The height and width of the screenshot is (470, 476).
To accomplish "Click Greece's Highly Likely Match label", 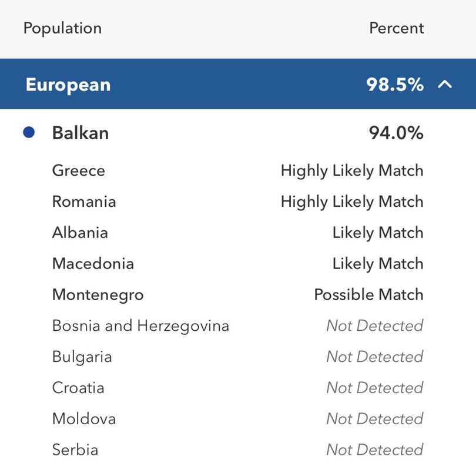I will 352,171.
